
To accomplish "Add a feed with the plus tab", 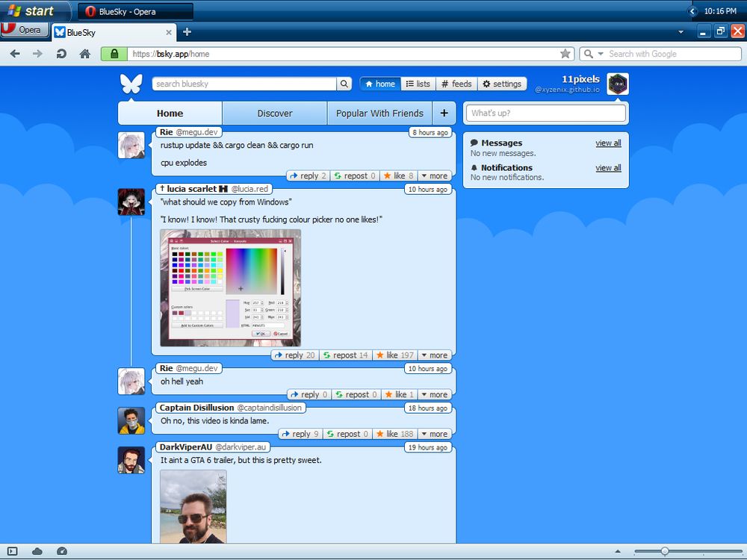I will (x=444, y=113).
